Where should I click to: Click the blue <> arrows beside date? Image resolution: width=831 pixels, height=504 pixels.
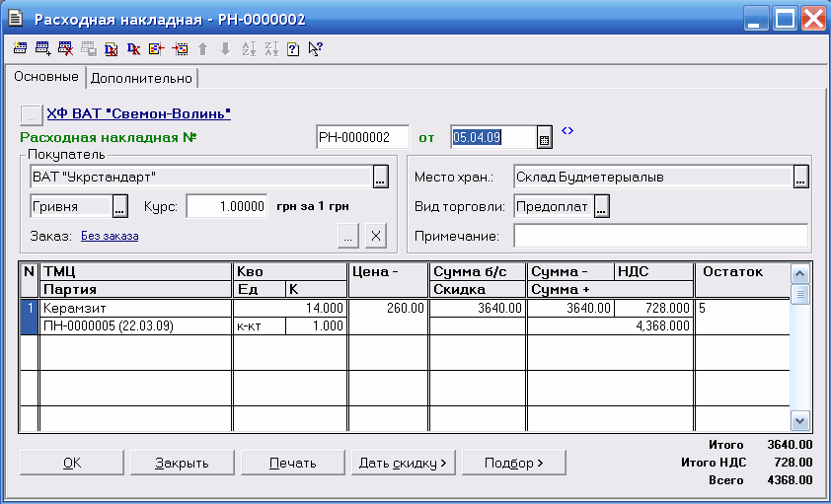567,130
